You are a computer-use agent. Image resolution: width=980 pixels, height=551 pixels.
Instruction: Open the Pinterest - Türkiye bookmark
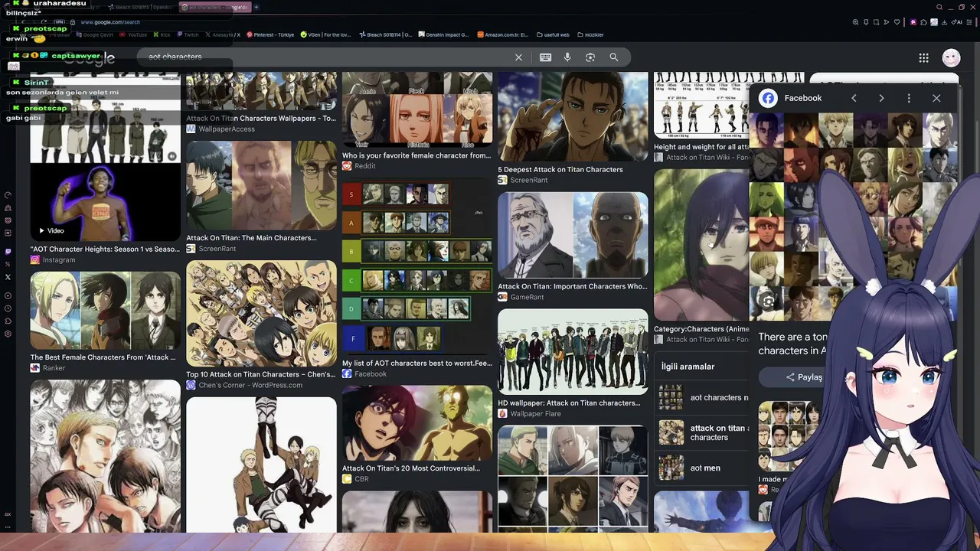point(269,34)
